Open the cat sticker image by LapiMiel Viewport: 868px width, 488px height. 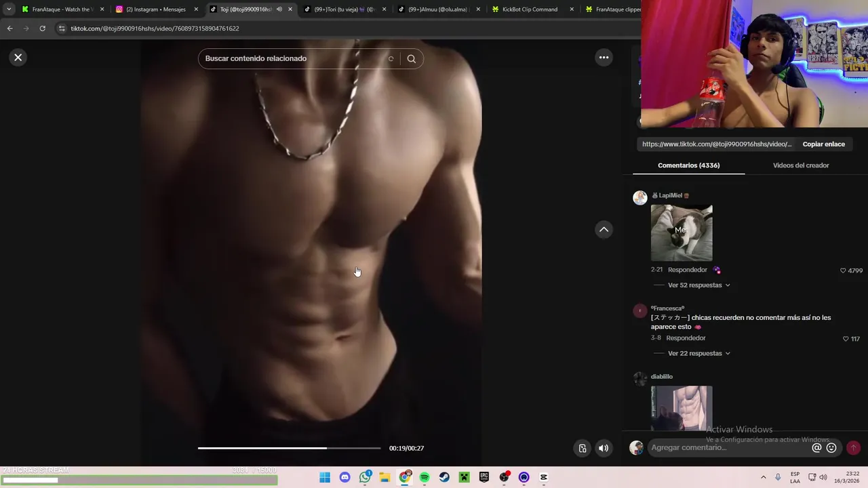682,233
